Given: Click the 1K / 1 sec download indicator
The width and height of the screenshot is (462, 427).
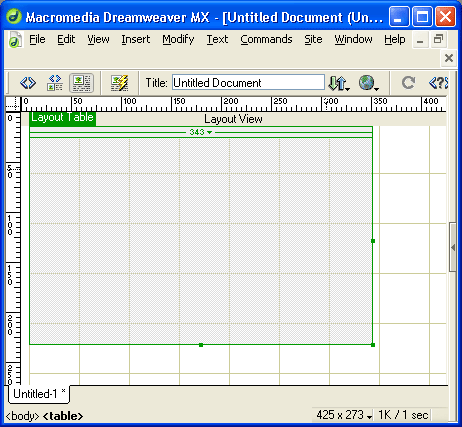Looking at the screenshot, I should [x=403, y=415].
